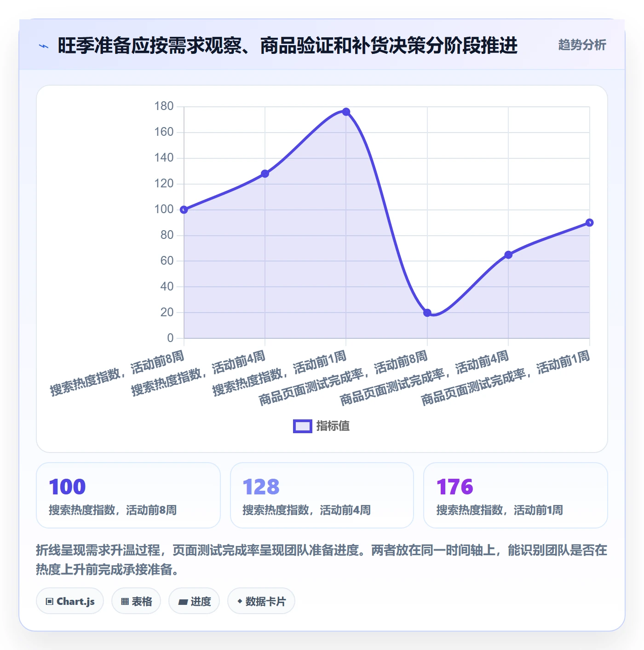The height and width of the screenshot is (650, 644).
Task: Click the chart data point at value 65
Action: [508, 255]
